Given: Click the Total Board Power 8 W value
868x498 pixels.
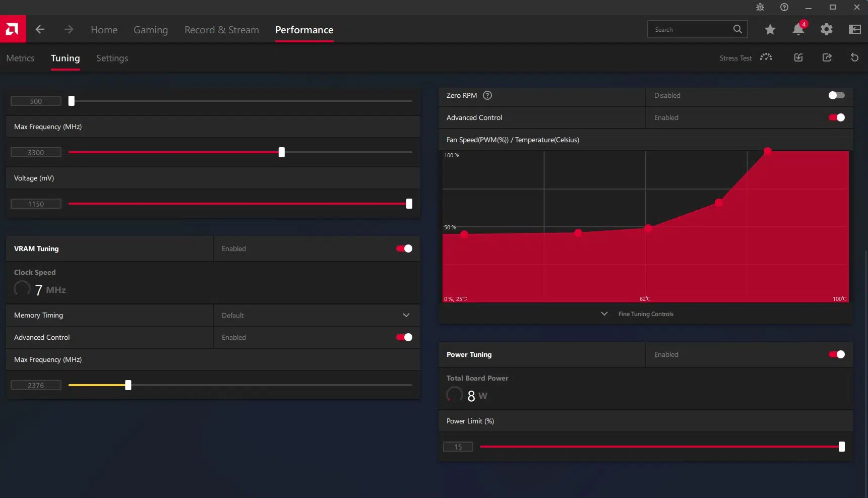Looking at the screenshot, I should [x=477, y=396].
